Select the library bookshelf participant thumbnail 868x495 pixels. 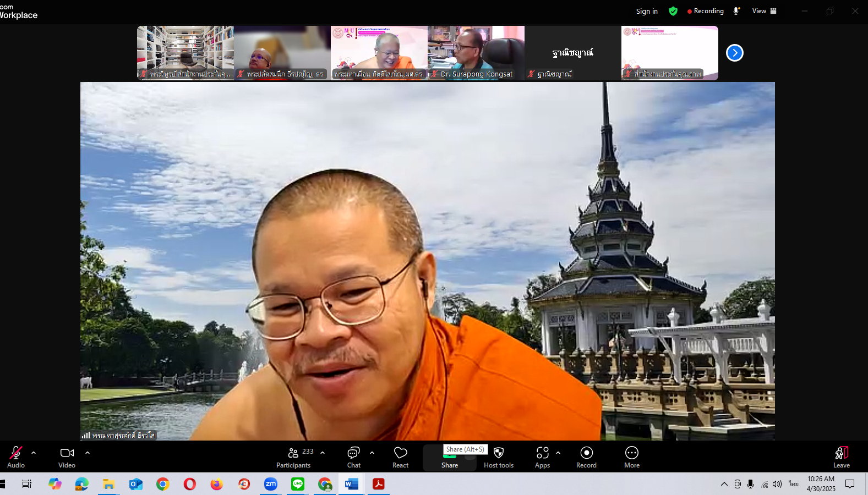click(185, 53)
